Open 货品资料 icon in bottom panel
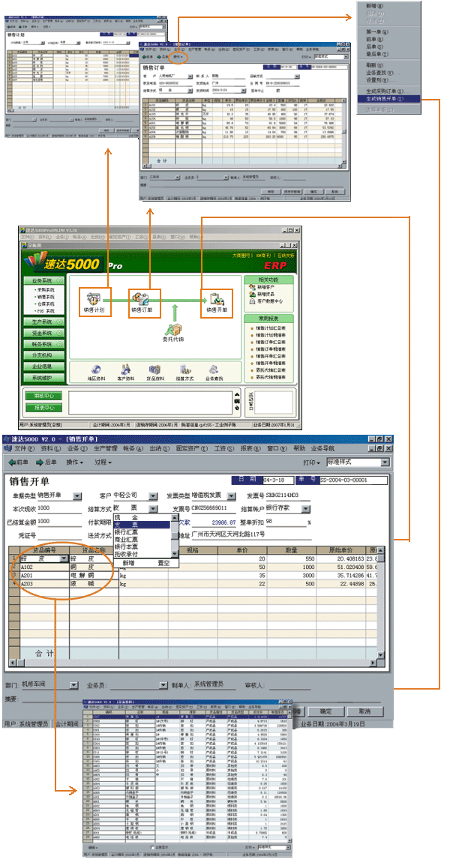 pos(154,371)
